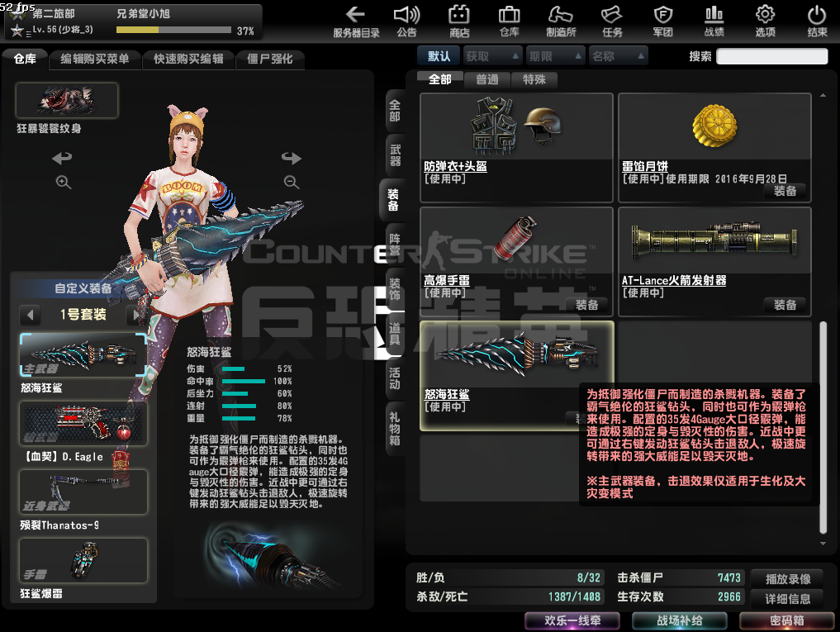Select vertical 全部 category tab

click(395, 111)
